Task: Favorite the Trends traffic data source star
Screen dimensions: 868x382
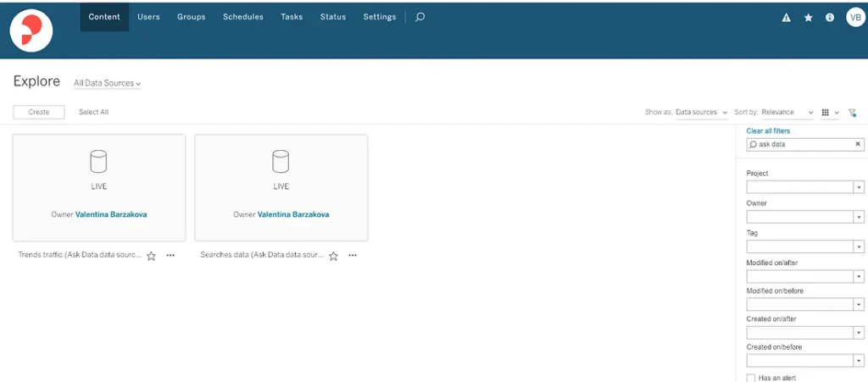Action: point(151,255)
